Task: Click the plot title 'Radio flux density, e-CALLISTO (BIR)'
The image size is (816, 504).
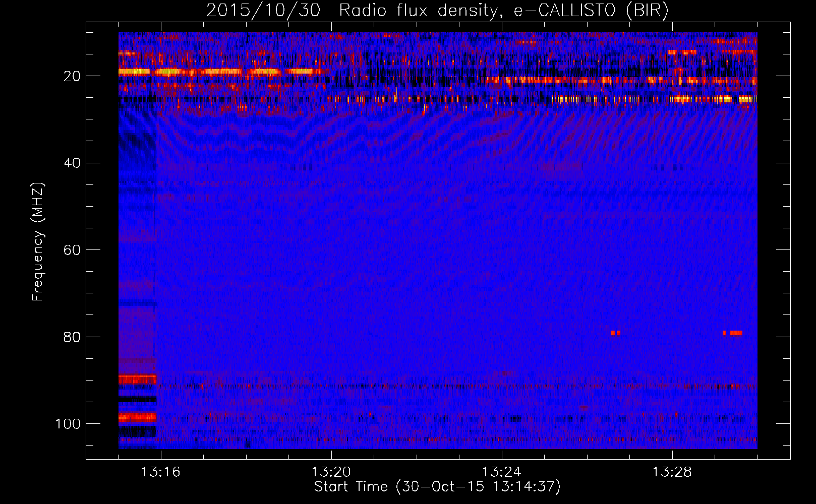Action: pos(503,11)
